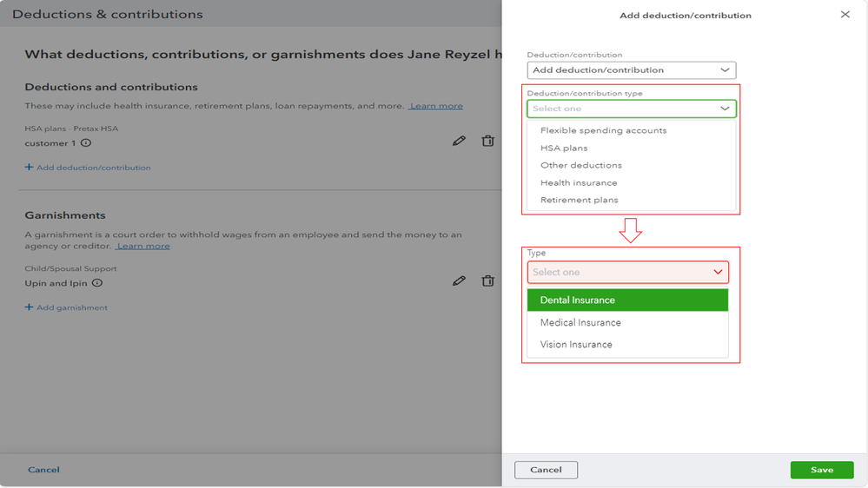Viewport: 868px width, 488px height.
Task: Choose Medical Insurance type
Action: [x=580, y=322]
